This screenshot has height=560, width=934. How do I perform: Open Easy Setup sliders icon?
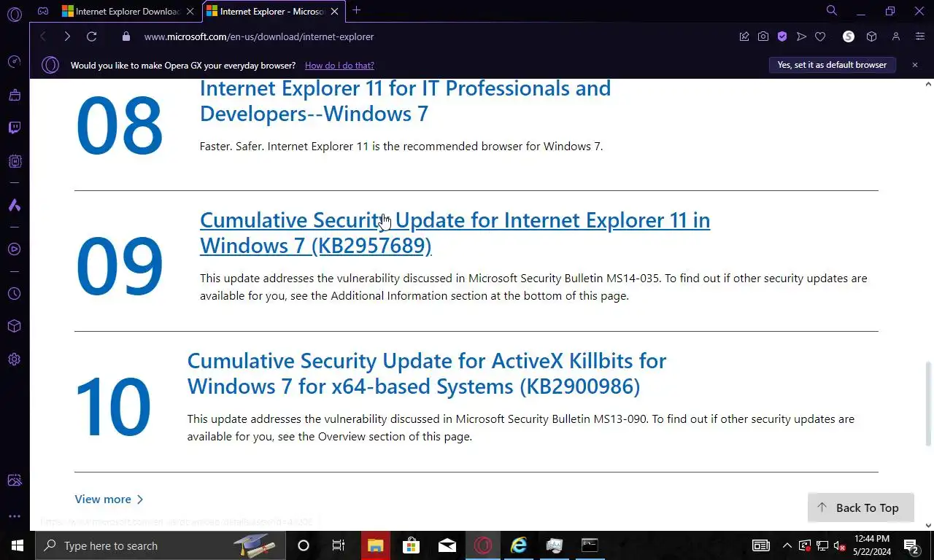click(x=920, y=36)
